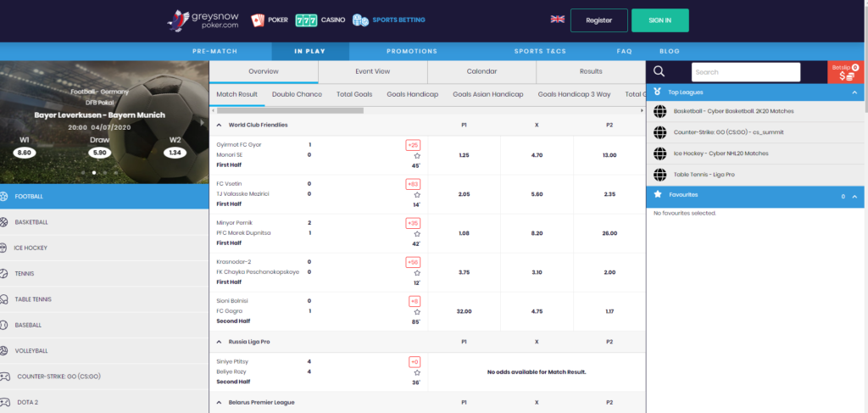Pick P1 odds 1.25 for Gyirmot FC Gyor
Screen dimensions: 868x413
click(x=464, y=155)
